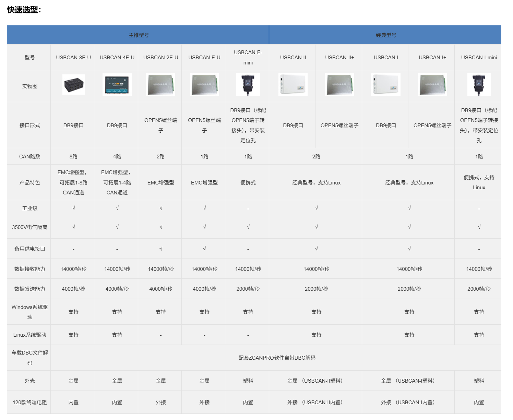Click the USBCAN-2E-U model name

click(160, 58)
